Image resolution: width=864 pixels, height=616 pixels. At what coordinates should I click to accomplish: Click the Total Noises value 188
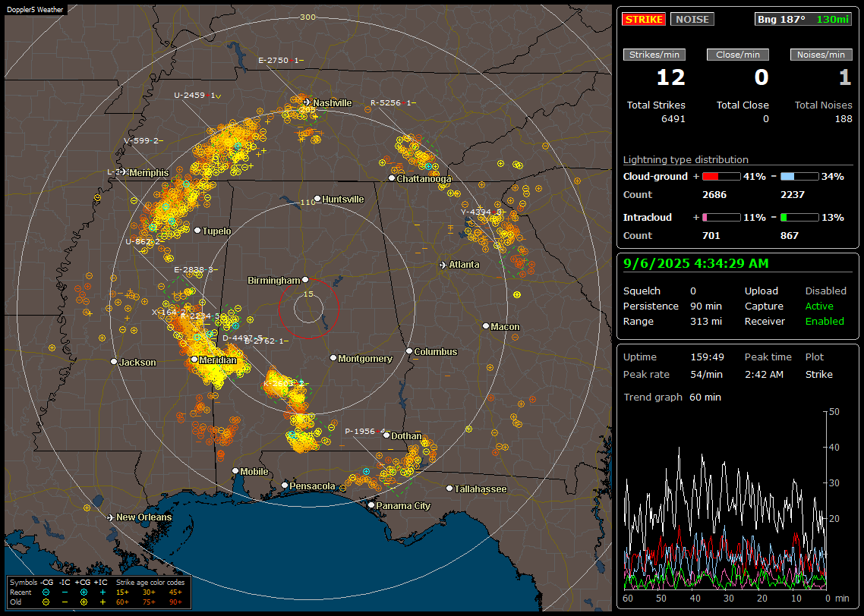843,119
